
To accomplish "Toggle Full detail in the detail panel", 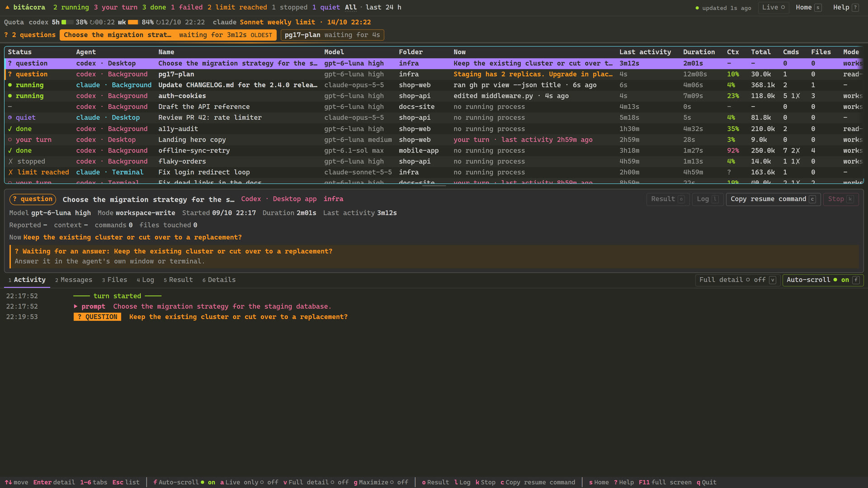I will coord(737,280).
